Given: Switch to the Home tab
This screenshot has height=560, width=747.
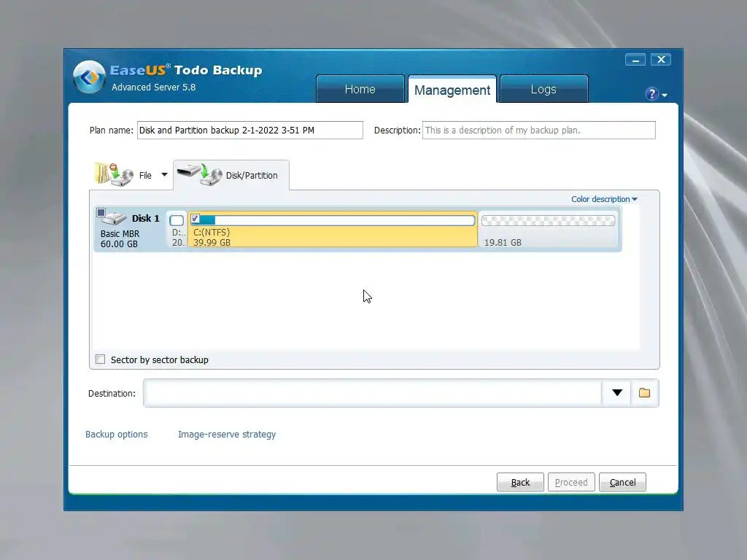Looking at the screenshot, I should (360, 89).
